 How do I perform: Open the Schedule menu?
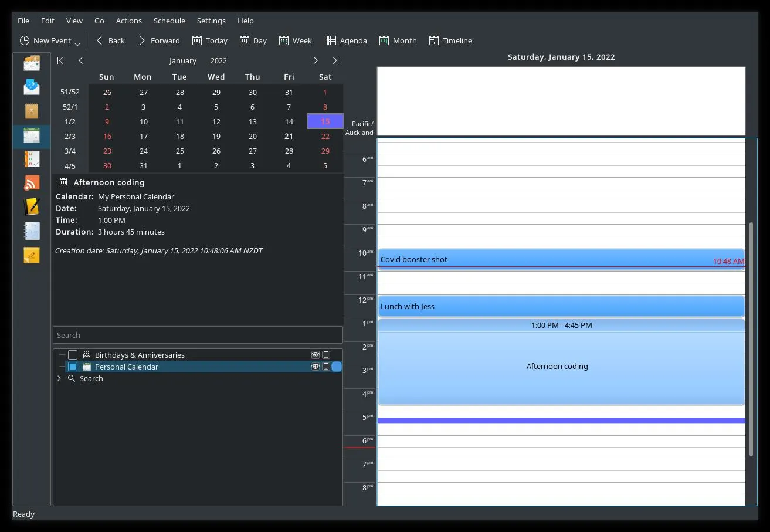click(x=169, y=20)
